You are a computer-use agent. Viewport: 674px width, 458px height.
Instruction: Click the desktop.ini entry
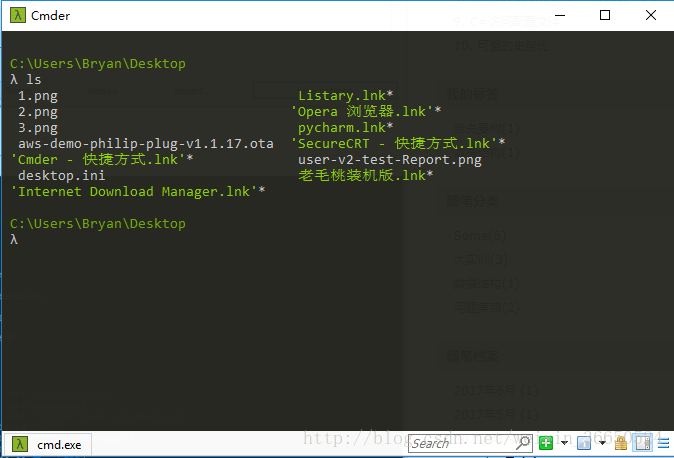coord(61,175)
